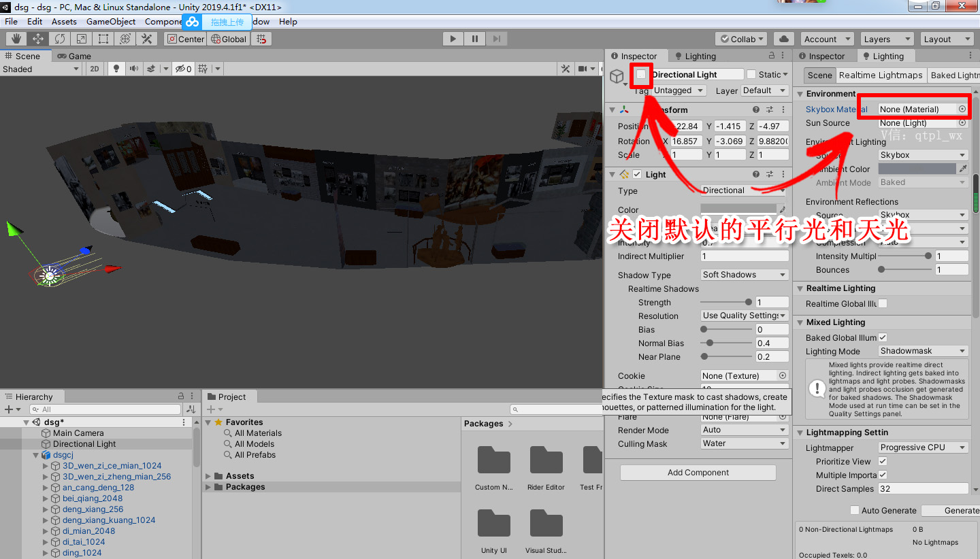The width and height of the screenshot is (980, 559).
Task: Toggle the Static checkbox
Action: [751, 74]
